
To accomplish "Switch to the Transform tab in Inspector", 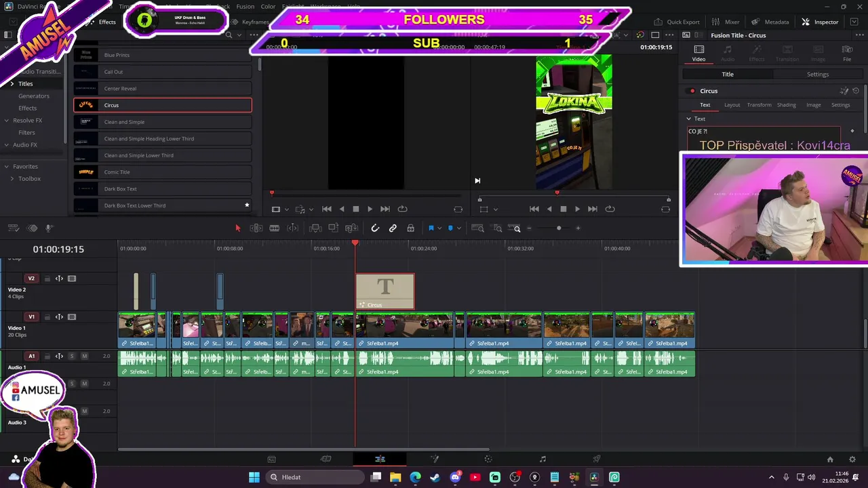I will (x=759, y=105).
